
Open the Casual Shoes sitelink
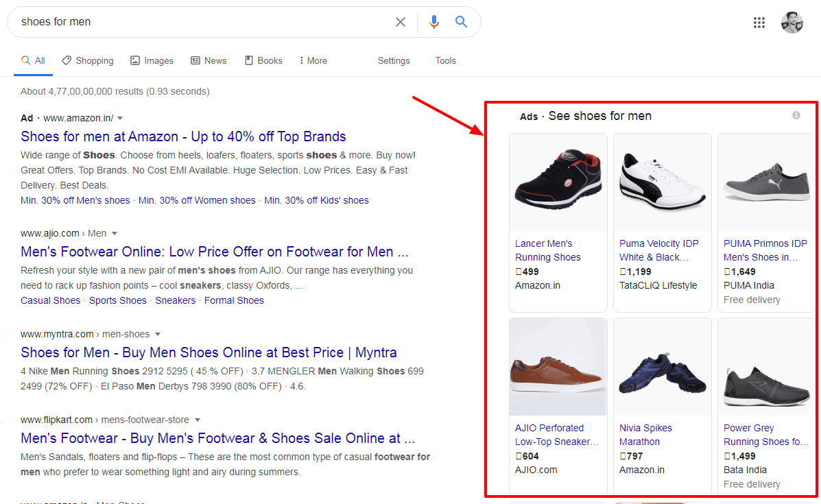tap(50, 300)
